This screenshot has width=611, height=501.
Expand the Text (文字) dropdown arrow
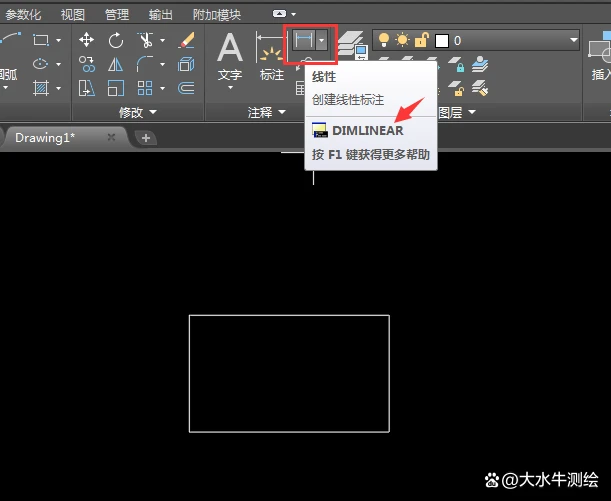tap(230, 88)
